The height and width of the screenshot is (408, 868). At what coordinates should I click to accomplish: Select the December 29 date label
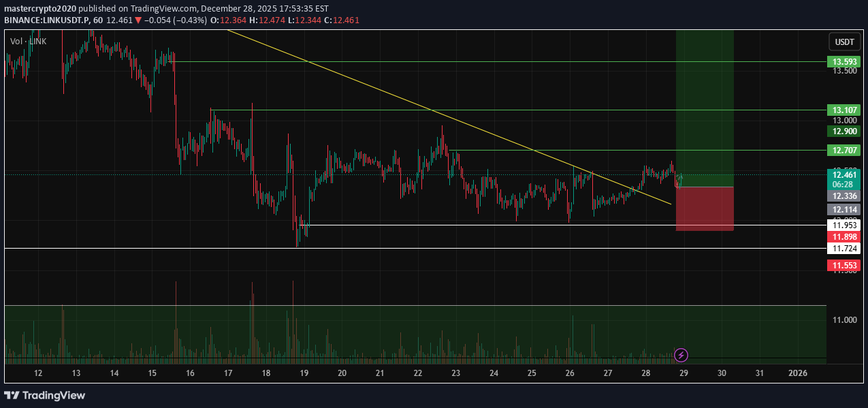point(683,373)
